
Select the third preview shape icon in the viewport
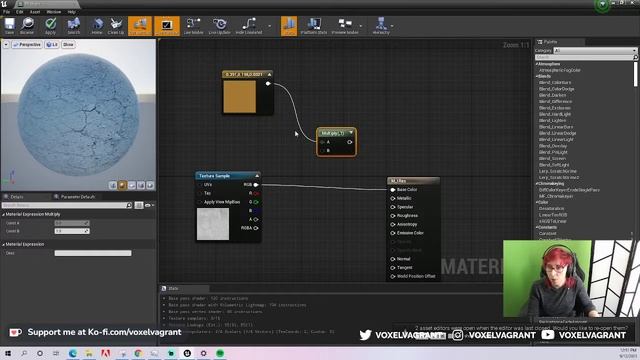131,185
